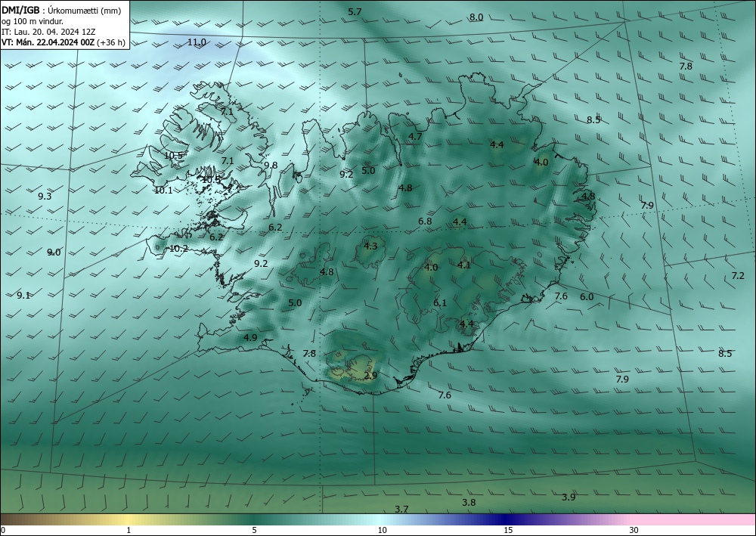Click the 30 tick on the color scale
This screenshot has width=756, height=536.
634,530
